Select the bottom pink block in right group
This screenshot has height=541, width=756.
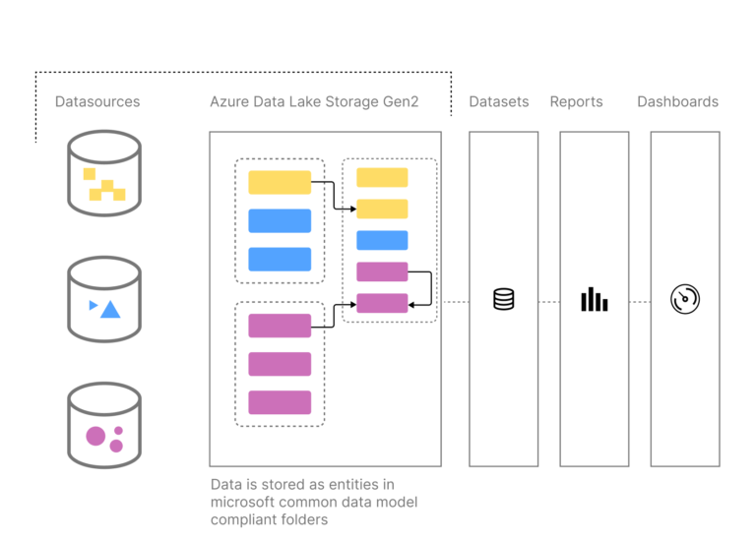(x=382, y=303)
